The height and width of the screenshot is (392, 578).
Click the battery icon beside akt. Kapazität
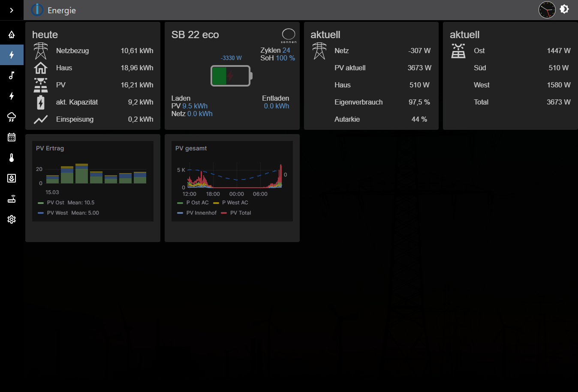[41, 102]
